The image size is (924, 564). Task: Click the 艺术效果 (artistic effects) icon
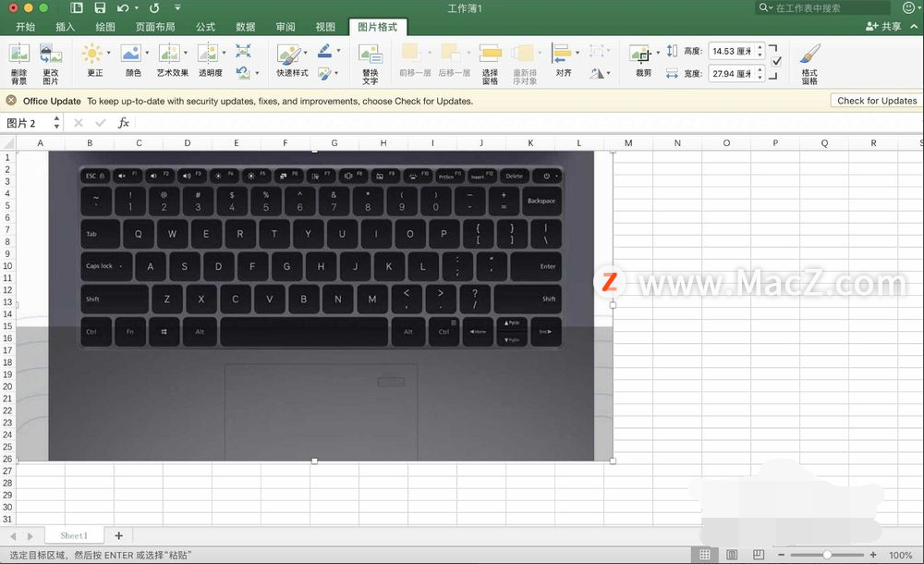click(169, 54)
